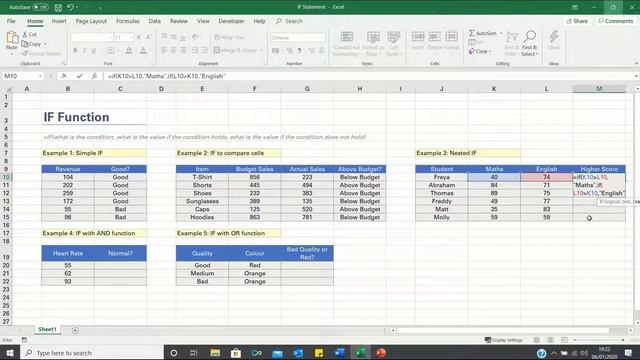Open the font name combo box
The width and height of the screenshot is (640, 360).
(92, 38)
